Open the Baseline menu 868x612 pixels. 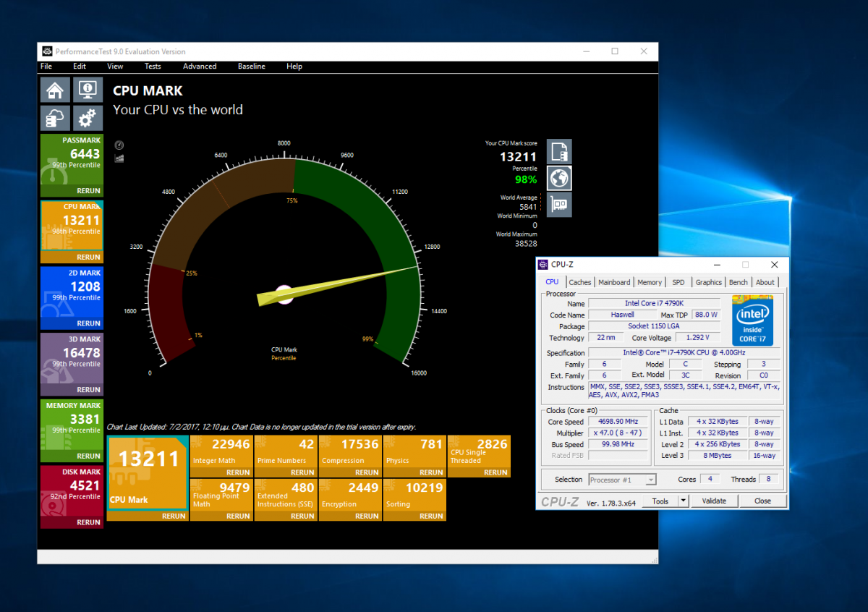(252, 66)
